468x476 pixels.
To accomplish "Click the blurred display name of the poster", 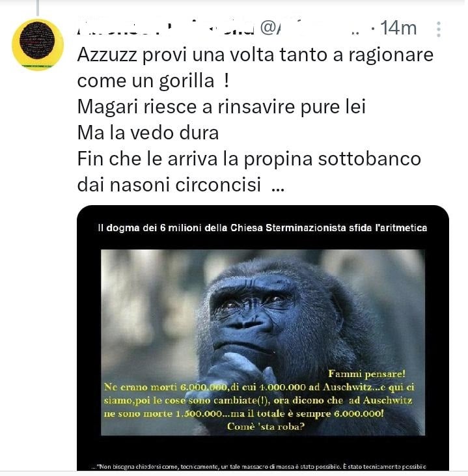I will 165,28.
